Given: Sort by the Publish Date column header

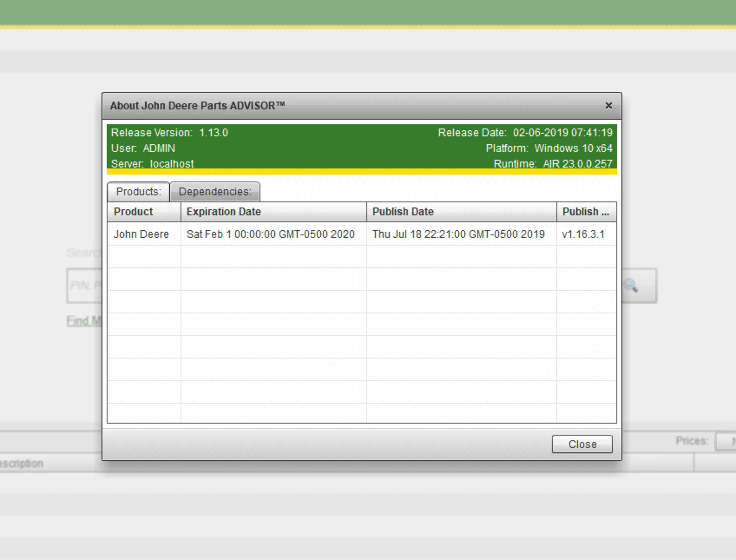Looking at the screenshot, I should (462, 212).
